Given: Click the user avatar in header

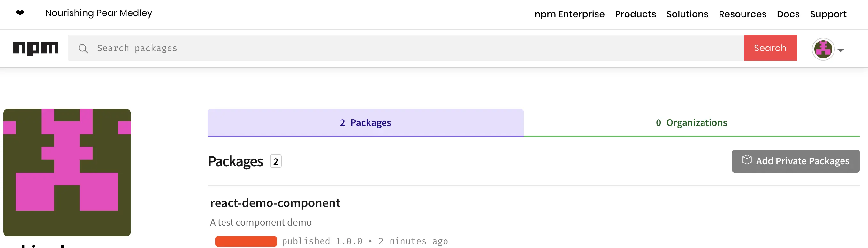Looking at the screenshot, I should (x=823, y=49).
